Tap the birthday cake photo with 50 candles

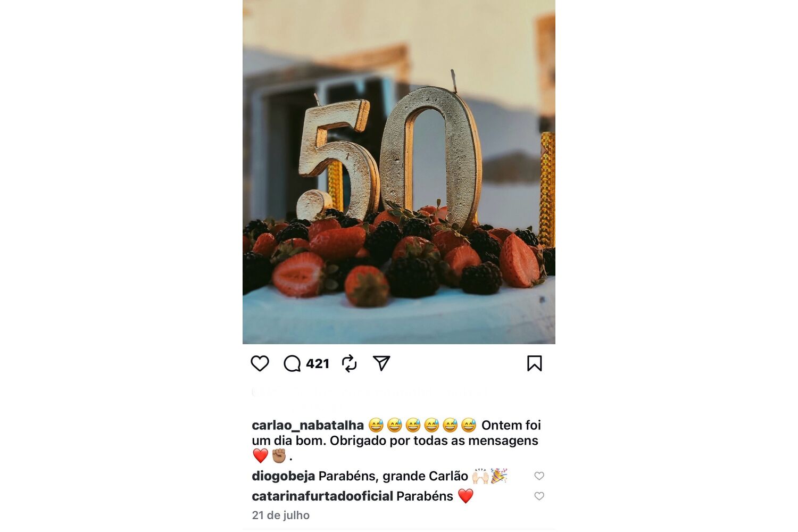click(x=399, y=172)
